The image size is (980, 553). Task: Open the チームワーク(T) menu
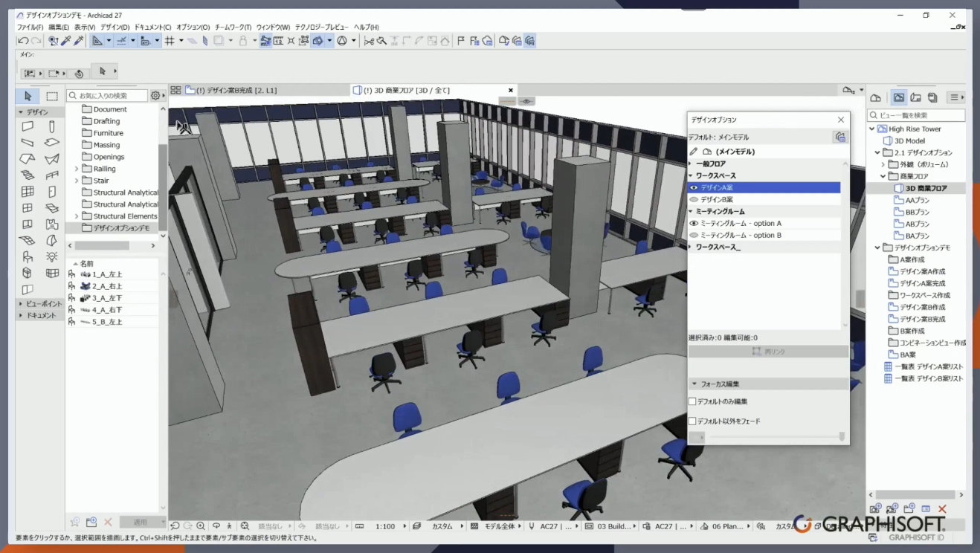click(x=233, y=28)
